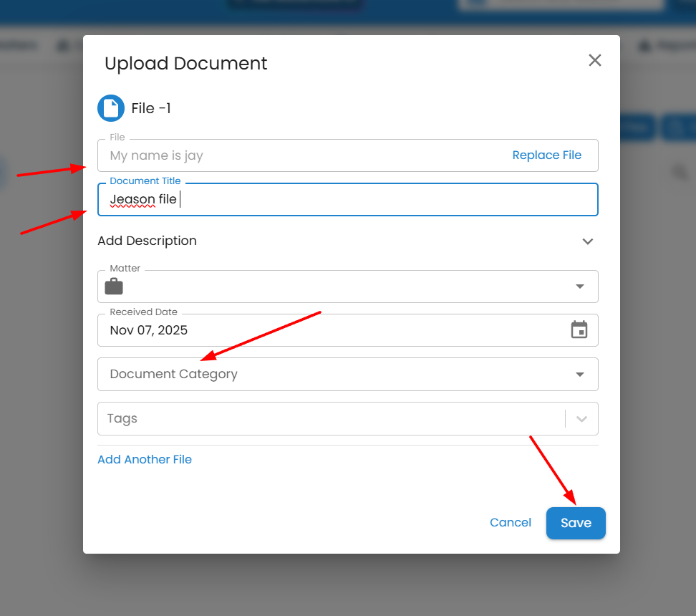Close the Upload Document dialog
The width and height of the screenshot is (696, 616).
click(594, 61)
